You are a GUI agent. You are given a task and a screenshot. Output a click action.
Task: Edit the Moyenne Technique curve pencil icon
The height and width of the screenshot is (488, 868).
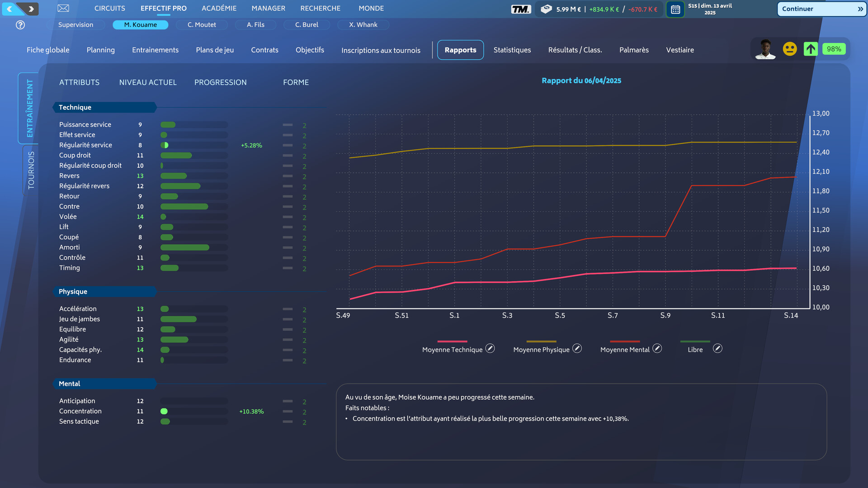click(490, 349)
